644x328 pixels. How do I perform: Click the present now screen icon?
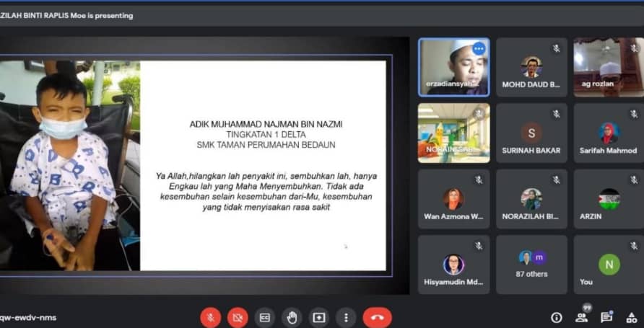click(319, 317)
